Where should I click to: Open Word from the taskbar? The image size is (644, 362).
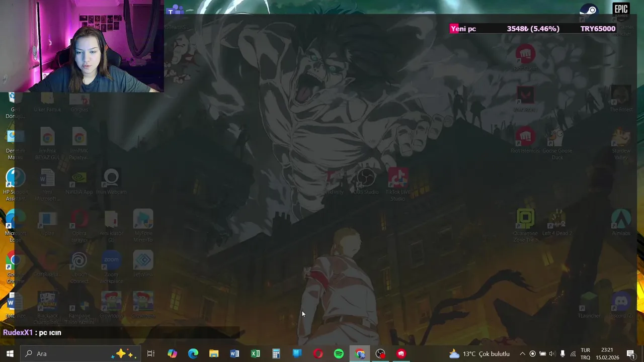point(234,353)
